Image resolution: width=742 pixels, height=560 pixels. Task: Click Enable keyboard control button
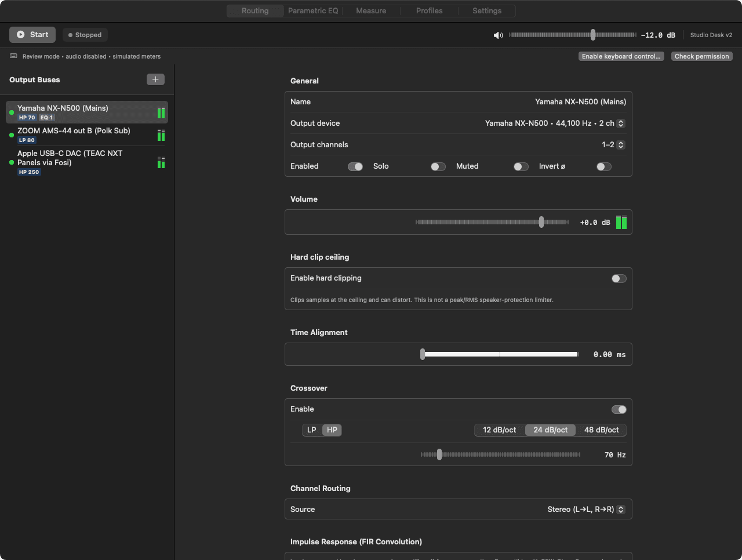point(621,56)
